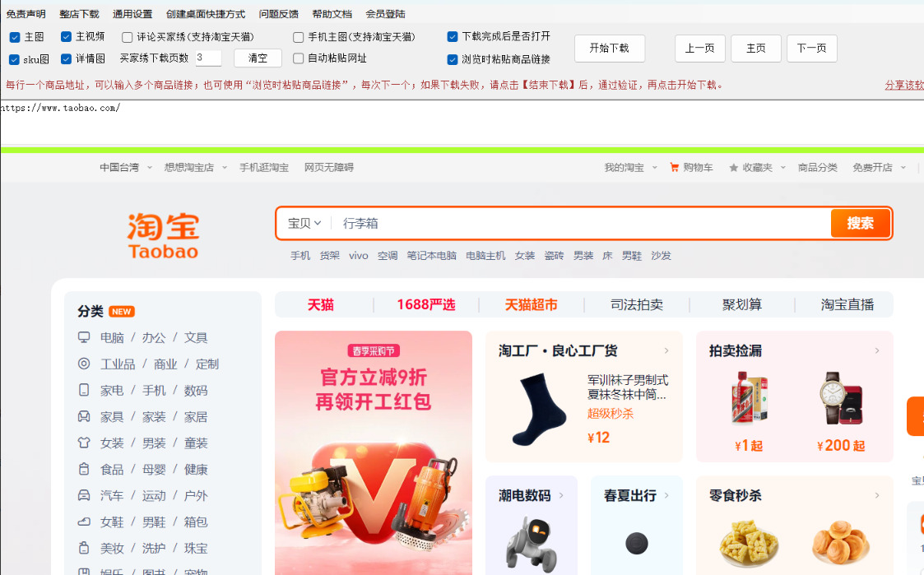
Task: Click the car icon beside 汽车
Action: [84, 495]
